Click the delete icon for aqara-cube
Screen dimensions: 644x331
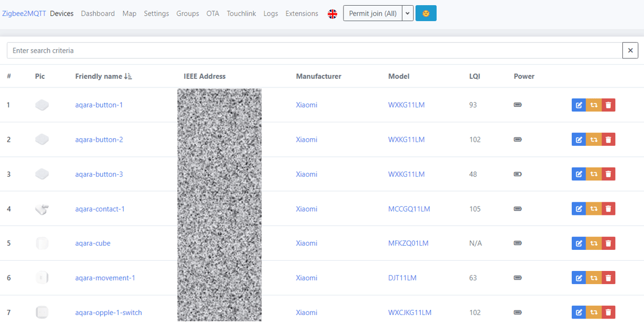[609, 244]
